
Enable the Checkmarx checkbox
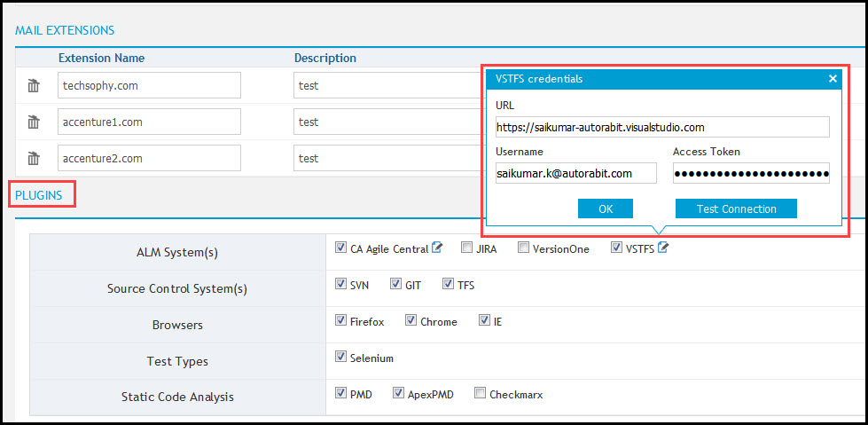pos(480,393)
